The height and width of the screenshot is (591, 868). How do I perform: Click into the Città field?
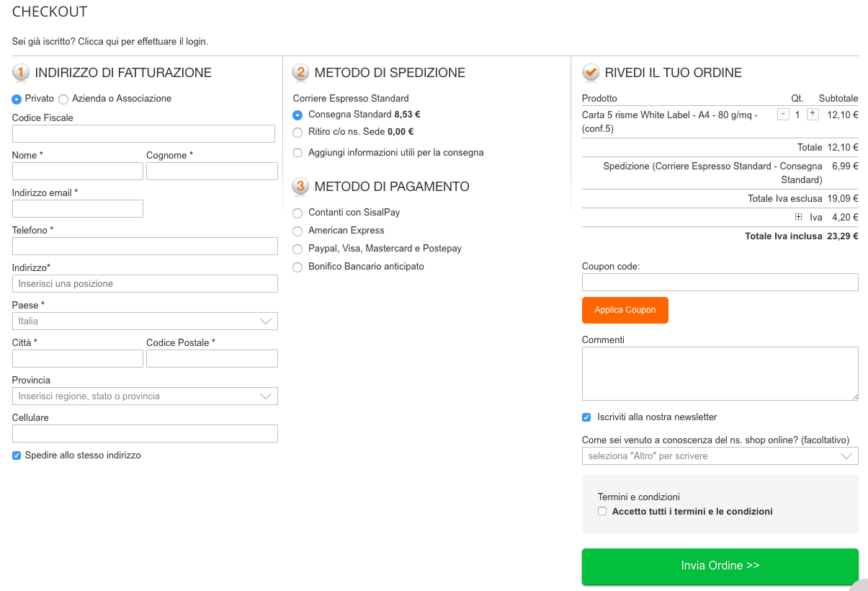[78, 359]
